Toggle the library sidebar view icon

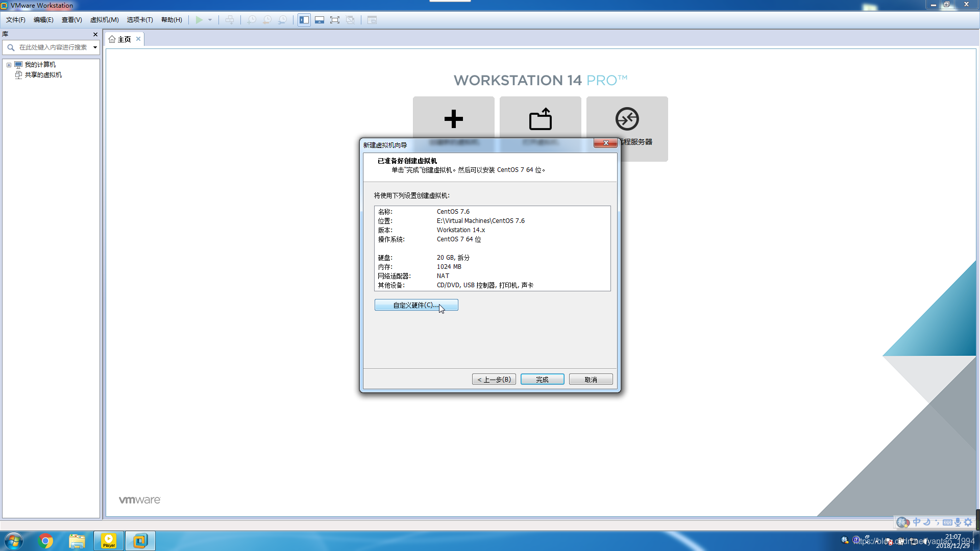tap(304, 20)
